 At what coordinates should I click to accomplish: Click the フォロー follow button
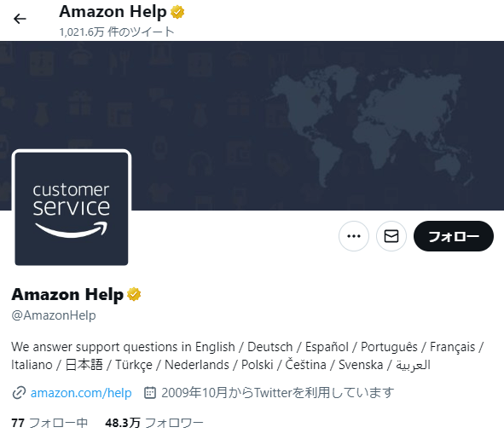pyautogui.click(x=453, y=236)
